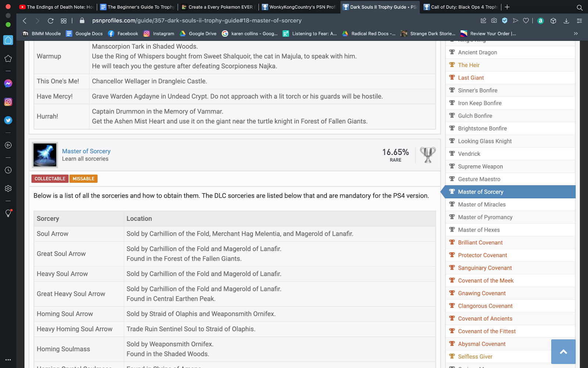Open the Strange Dark Stories bookmark

pos(428,33)
